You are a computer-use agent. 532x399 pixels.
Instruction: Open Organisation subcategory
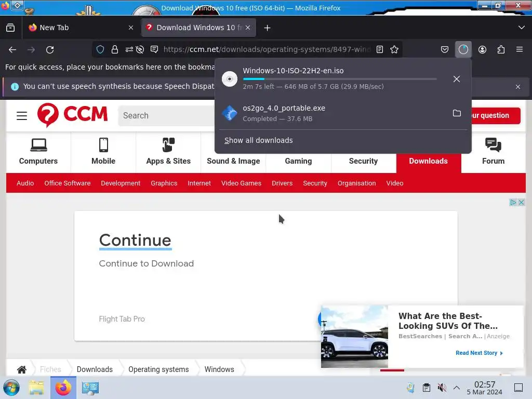tap(356, 183)
